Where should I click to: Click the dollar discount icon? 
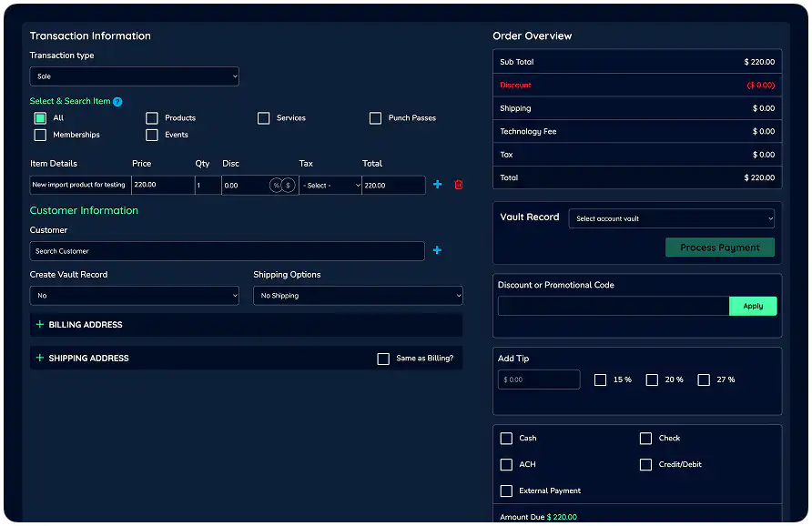pyautogui.click(x=288, y=185)
